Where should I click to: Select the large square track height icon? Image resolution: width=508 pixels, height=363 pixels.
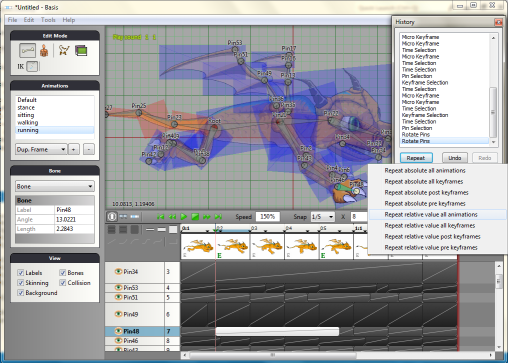[173, 229]
